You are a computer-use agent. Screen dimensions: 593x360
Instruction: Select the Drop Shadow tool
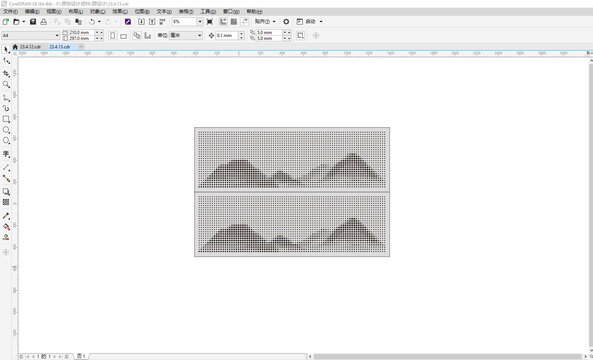(6, 192)
